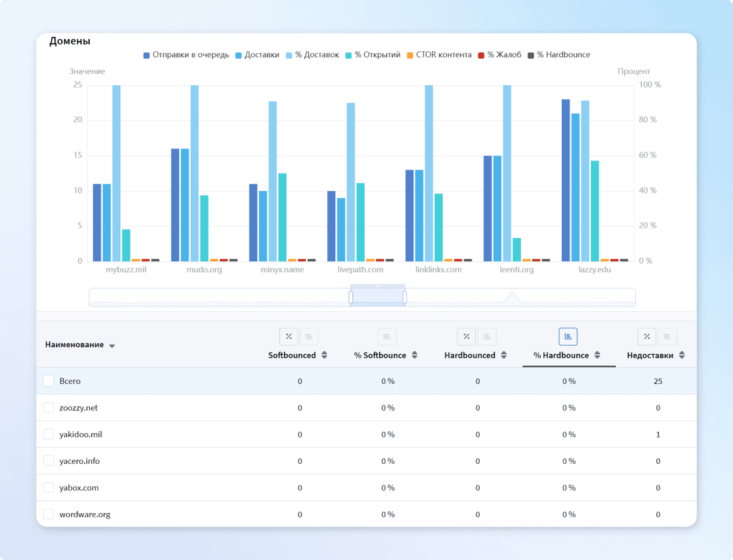Click the mybuzz.mil axis label
Image resolution: width=733 pixels, height=560 pixels.
coord(126,269)
